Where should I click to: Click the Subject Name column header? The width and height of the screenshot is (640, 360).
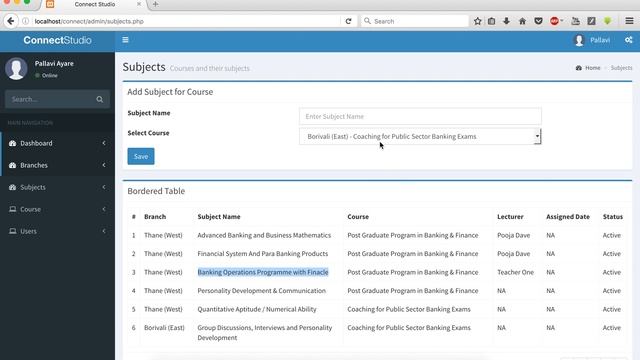[219, 217]
